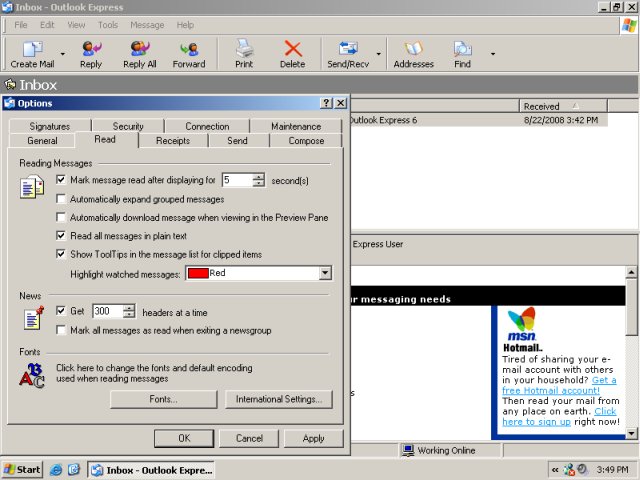
Task: Click the Forward toolbar icon
Action: pyautogui.click(x=189, y=49)
